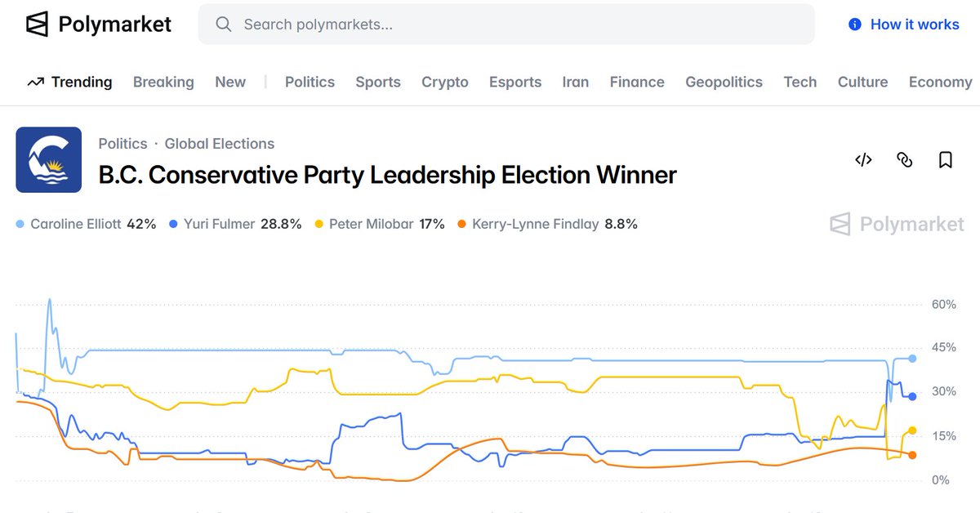Click Caroline Elliott legend color dot
This screenshot has height=513, width=980.
pyautogui.click(x=20, y=224)
